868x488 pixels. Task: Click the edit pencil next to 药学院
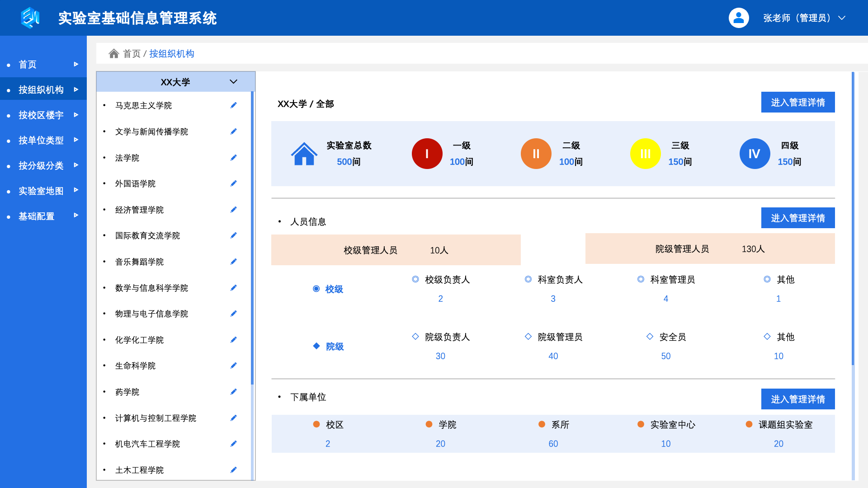tap(233, 392)
